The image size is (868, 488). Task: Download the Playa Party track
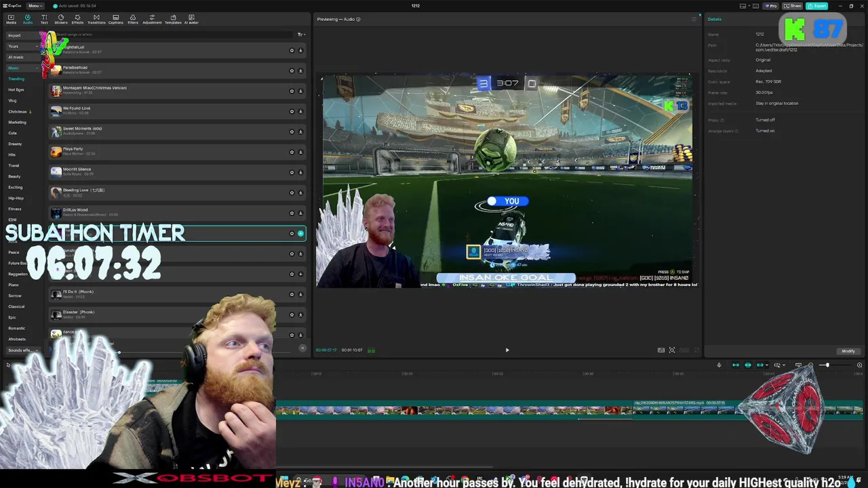pyautogui.click(x=300, y=152)
